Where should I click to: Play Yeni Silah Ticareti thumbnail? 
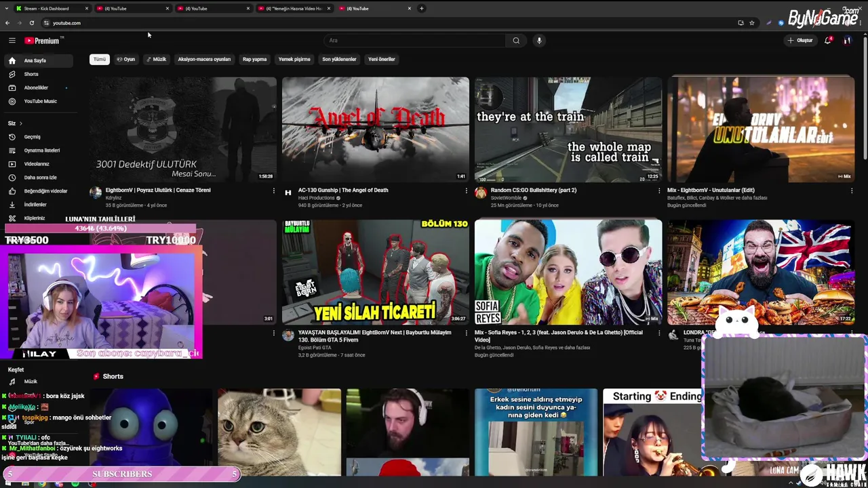click(376, 272)
